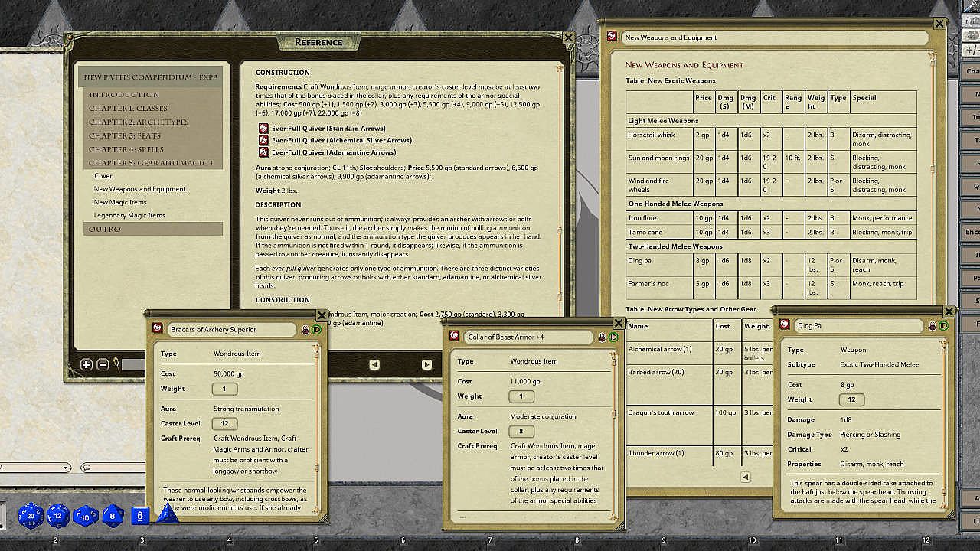Viewport: 980px width, 551px height.
Task: Click the Reference window title banner
Action: (318, 42)
